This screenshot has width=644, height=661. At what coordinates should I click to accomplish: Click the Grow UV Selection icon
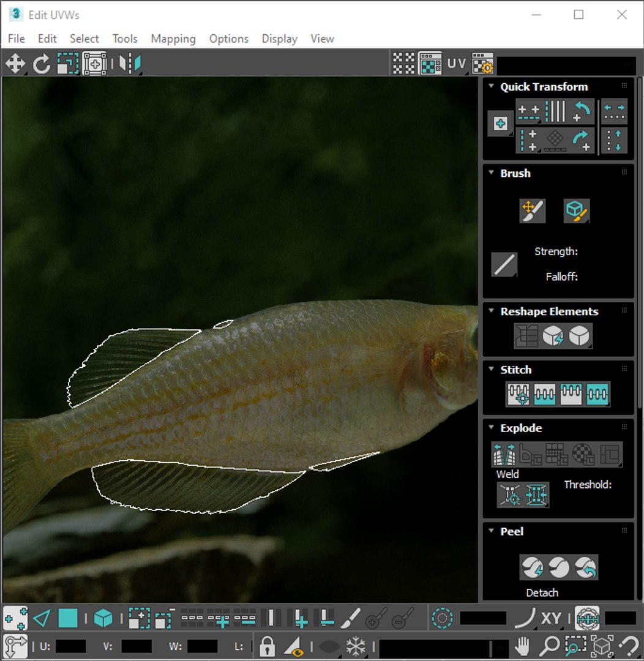coord(140,619)
